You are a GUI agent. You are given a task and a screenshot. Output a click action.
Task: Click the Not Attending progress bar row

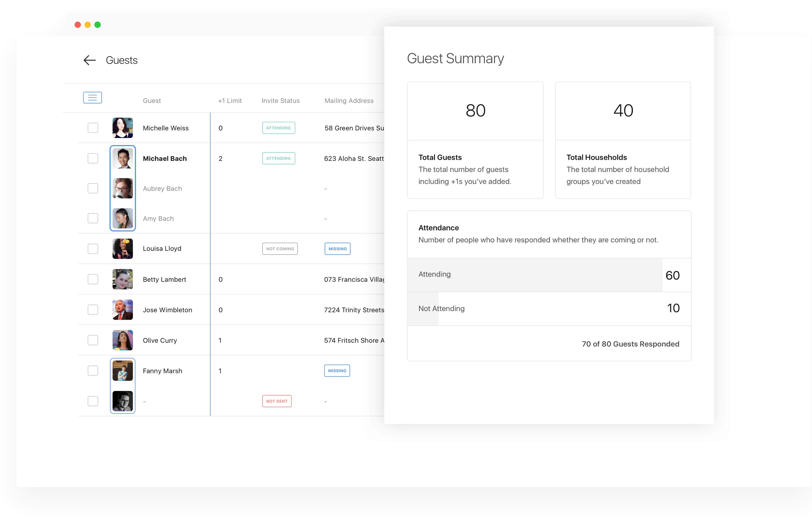(549, 309)
